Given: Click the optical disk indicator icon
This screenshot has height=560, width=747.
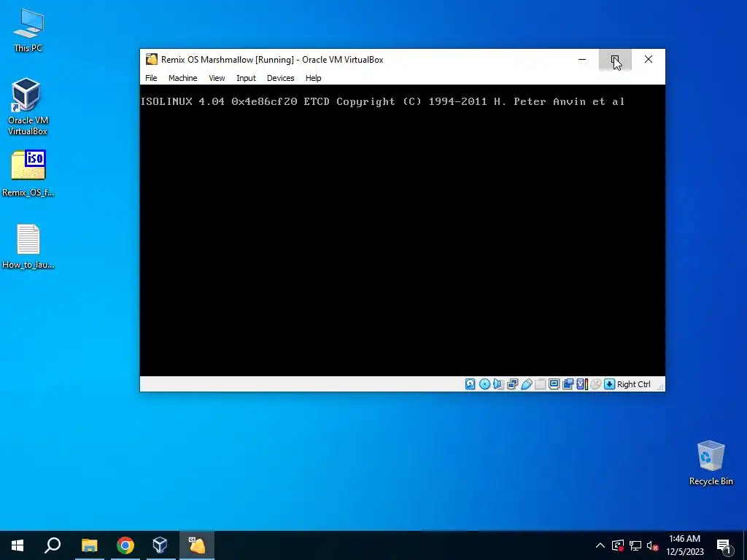Looking at the screenshot, I should click(x=484, y=384).
